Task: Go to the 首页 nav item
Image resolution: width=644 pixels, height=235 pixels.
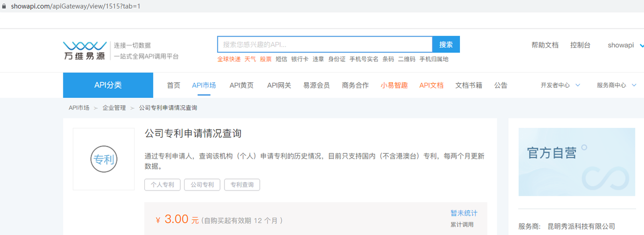Action: [x=173, y=85]
